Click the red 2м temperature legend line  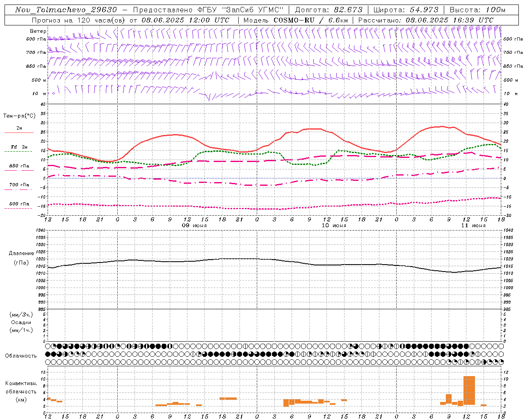(19, 132)
